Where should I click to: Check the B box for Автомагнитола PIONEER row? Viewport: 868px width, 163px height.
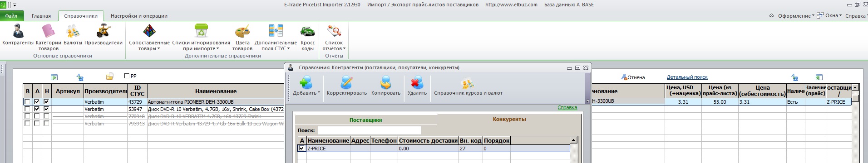pyautogui.click(x=28, y=102)
